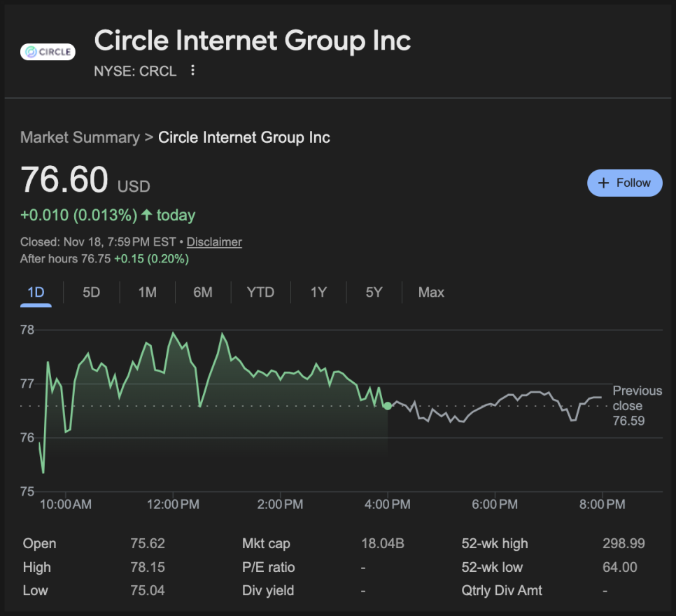
Task: Open the three-dot more options menu
Action: pos(193,71)
